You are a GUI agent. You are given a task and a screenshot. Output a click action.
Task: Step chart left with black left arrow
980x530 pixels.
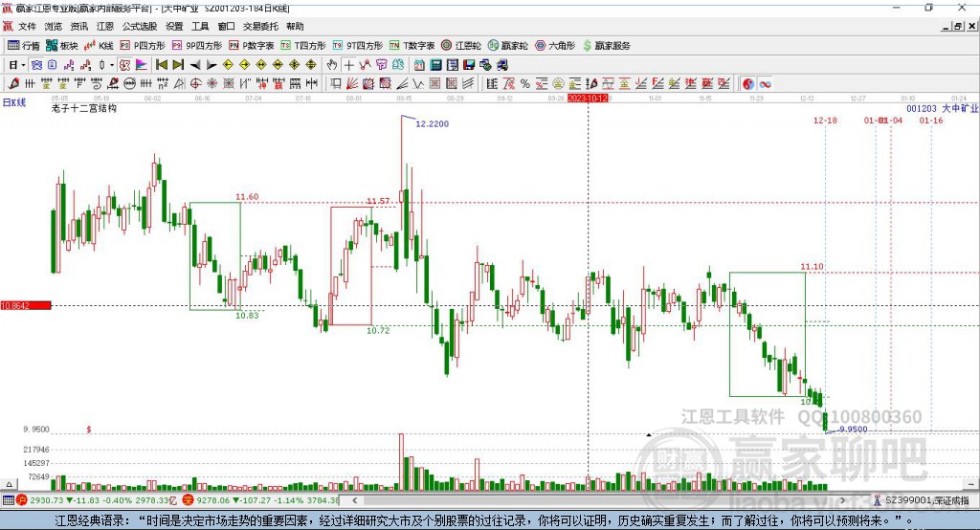click(195, 65)
